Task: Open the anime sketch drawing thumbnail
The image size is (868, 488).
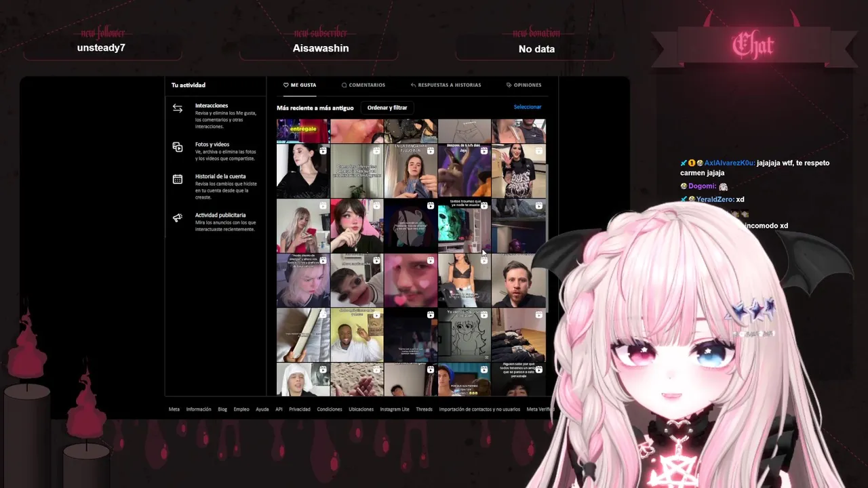Action: [x=464, y=335]
